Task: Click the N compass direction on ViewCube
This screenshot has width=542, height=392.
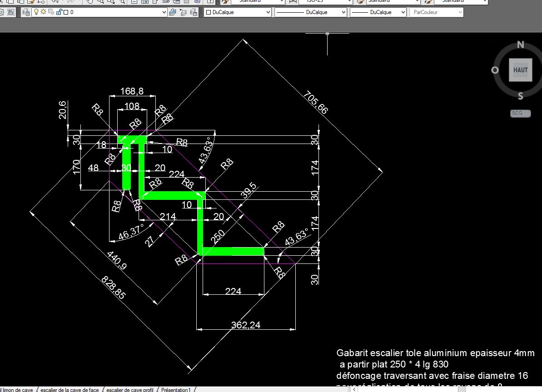Action: pyautogui.click(x=521, y=45)
